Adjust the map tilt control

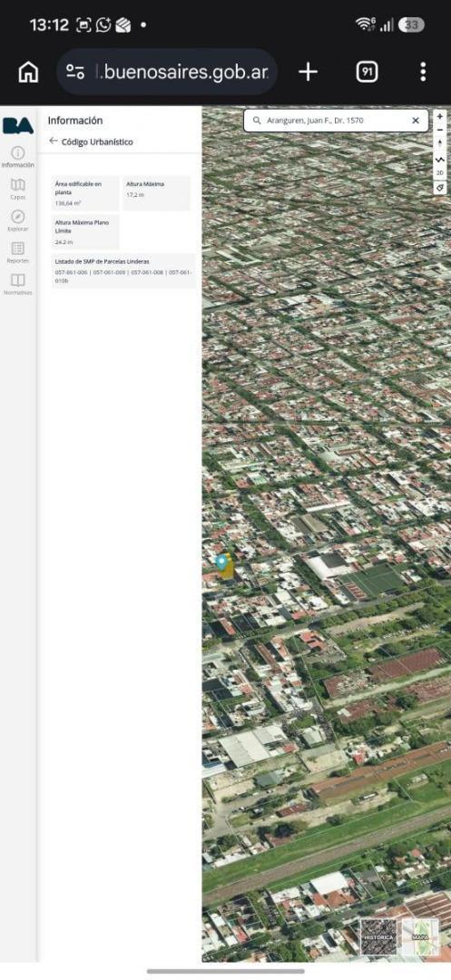point(440,159)
